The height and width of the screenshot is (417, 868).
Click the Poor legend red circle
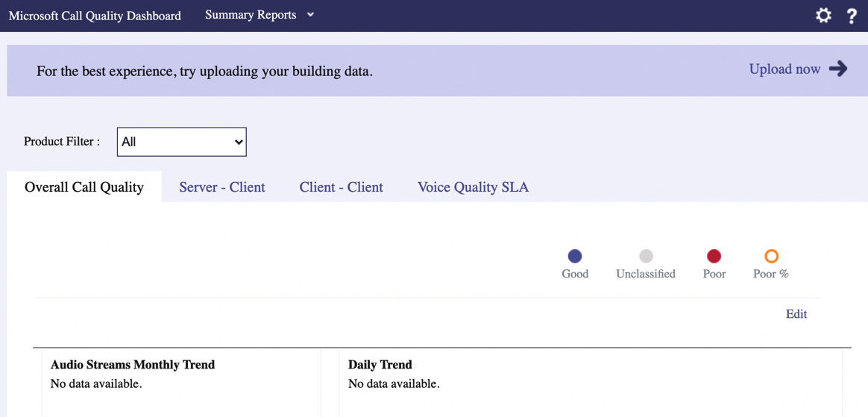(x=714, y=256)
